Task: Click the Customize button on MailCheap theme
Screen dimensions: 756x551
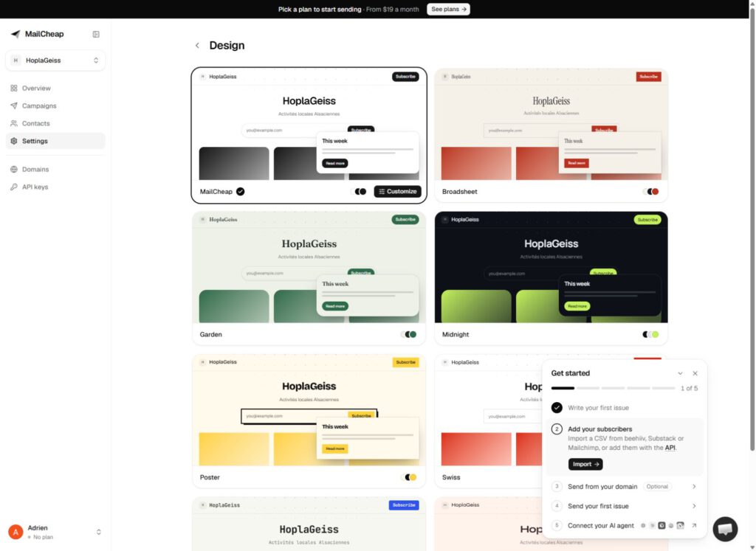Action: coord(397,191)
